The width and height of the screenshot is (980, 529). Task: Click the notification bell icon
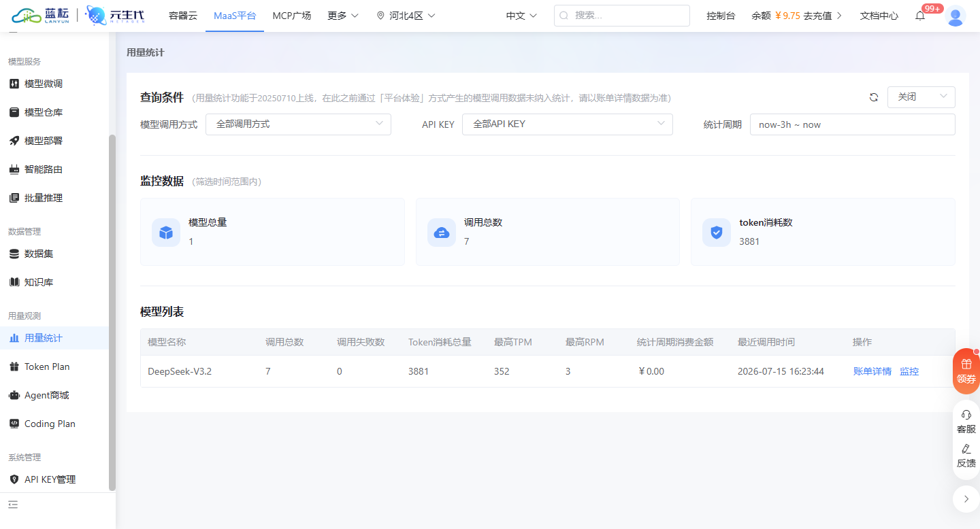pyautogui.click(x=920, y=16)
